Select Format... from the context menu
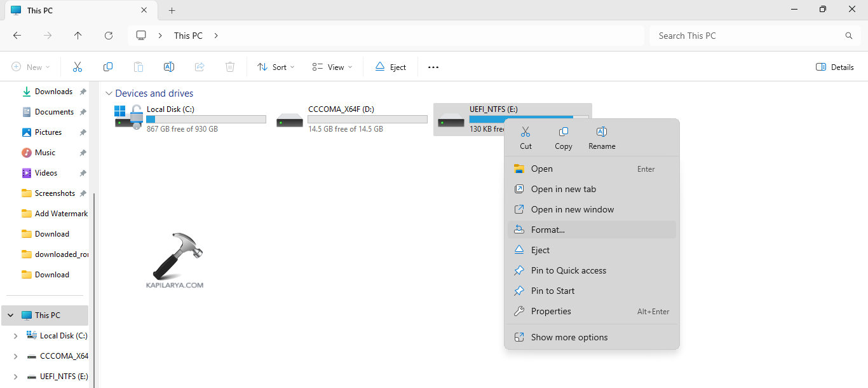868x388 pixels. pyautogui.click(x=548, y=230)
